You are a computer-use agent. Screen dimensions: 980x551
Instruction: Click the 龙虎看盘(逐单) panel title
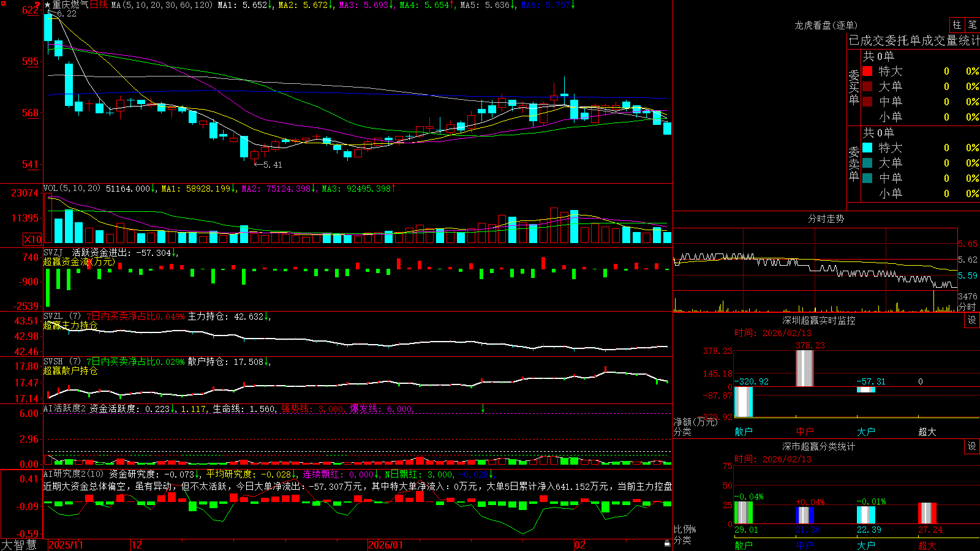(x=826, y=25)
